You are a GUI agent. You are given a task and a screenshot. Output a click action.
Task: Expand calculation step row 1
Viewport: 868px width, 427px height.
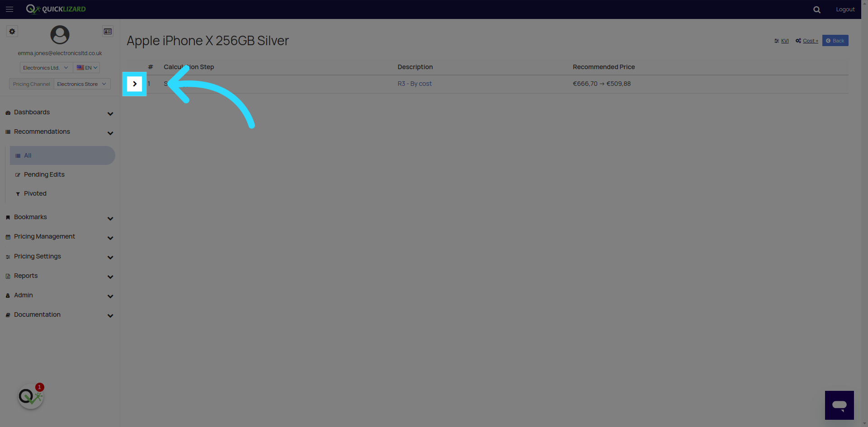coord(135,84)
